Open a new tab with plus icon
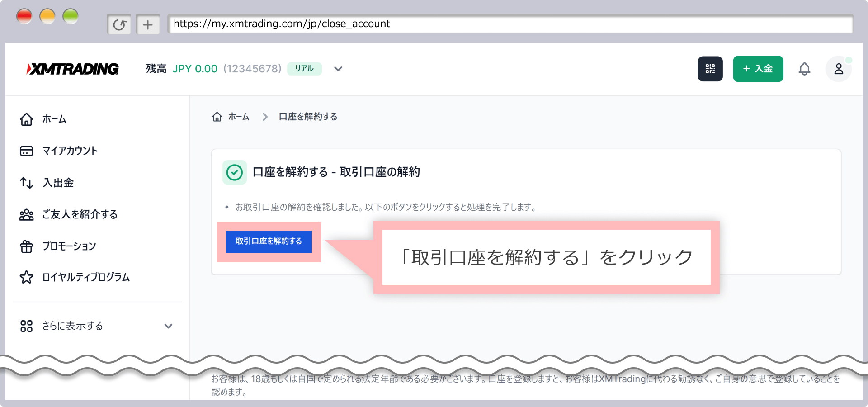This screenshot has width=868, height=407. point(148,24)
